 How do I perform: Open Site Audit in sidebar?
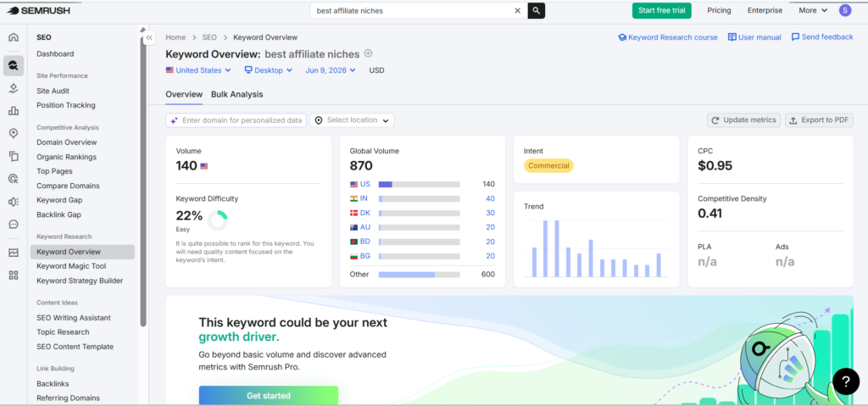click(53, 91)
